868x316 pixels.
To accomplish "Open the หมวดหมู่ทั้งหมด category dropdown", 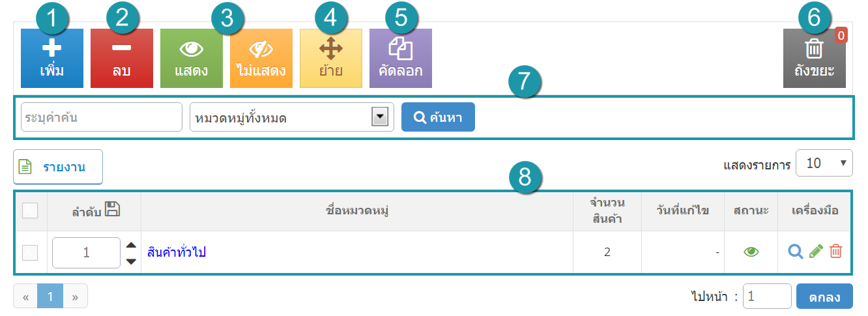I will [292, 117].
